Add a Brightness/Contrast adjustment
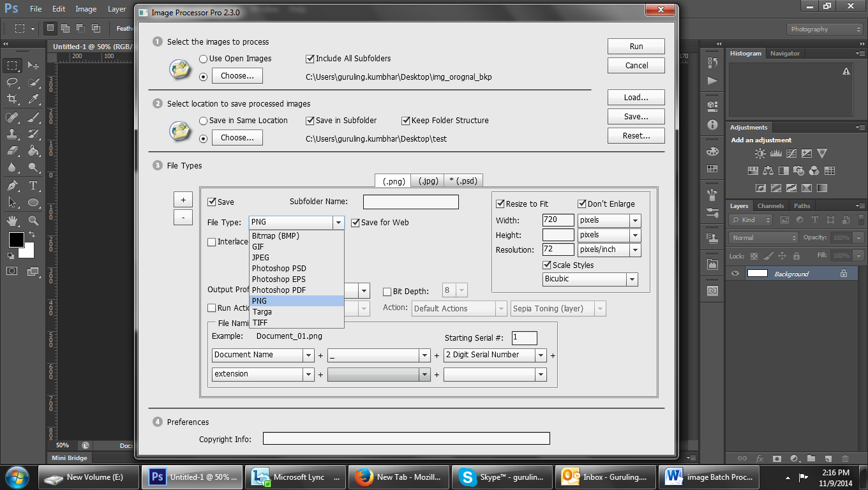Screen dimensions: 868x490 (759, 153)
